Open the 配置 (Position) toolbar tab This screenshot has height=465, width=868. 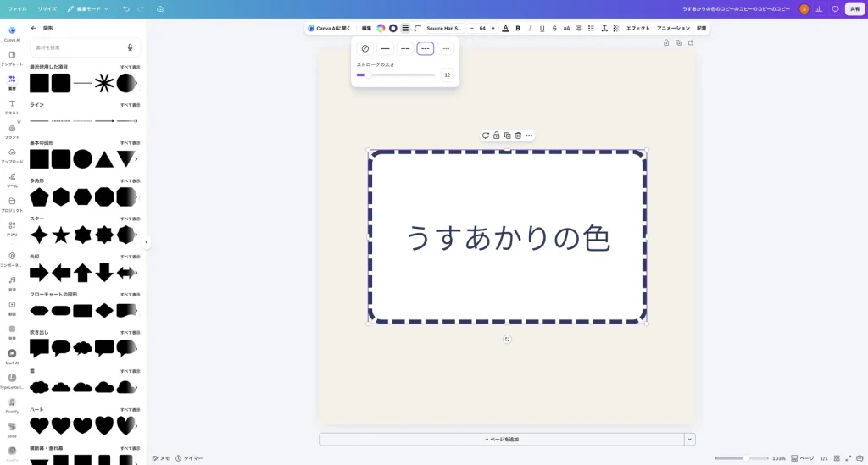701,28
